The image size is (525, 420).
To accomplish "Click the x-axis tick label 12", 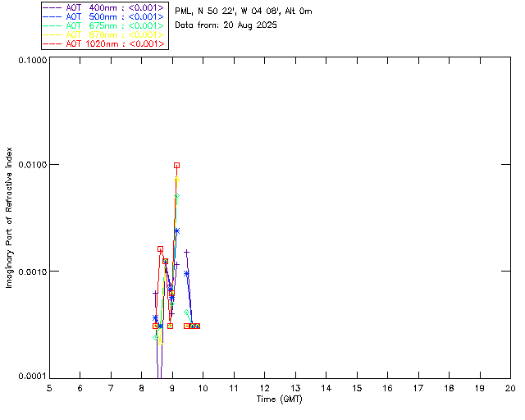I will click(264, 388).
